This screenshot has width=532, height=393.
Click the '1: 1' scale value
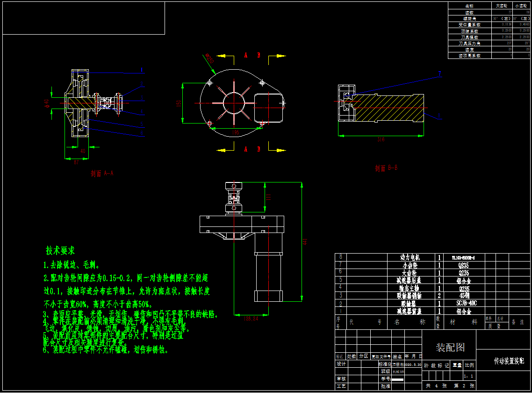coord(468,376)
